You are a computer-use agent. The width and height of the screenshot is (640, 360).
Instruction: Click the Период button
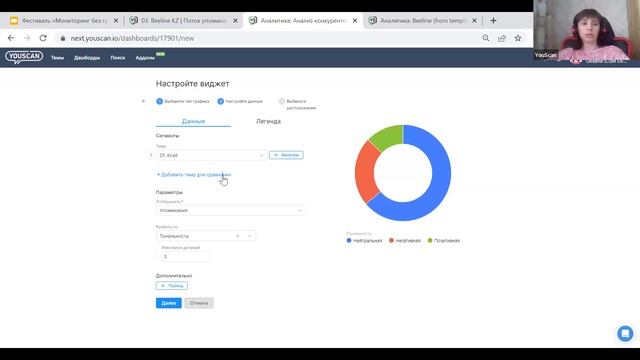[x=172, y=286]
